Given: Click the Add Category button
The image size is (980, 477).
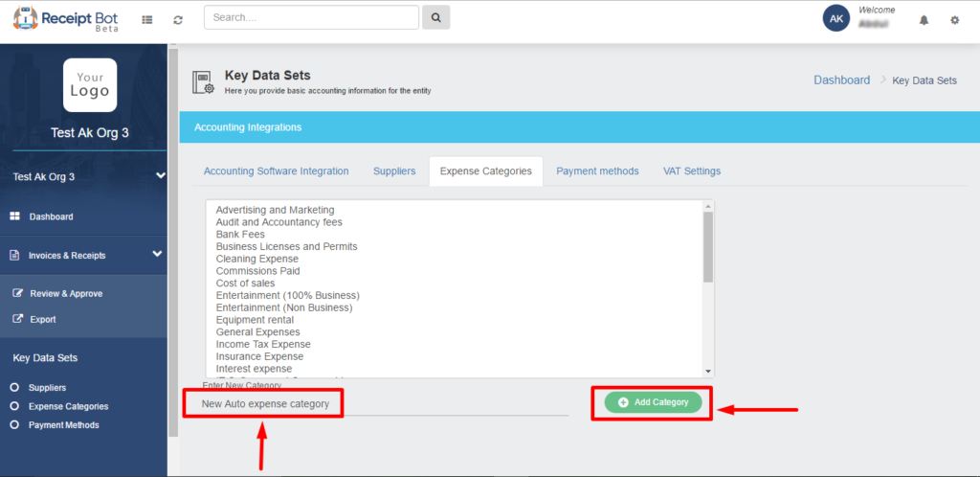Looking at the screenshot, I should (653, 402).
